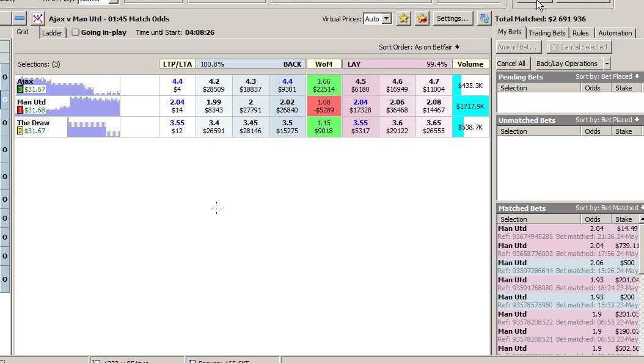This screenshot has width=644, height=363.
Task: Click the Man Utd WoM 1.08 red cell
Action: point(324,106)
